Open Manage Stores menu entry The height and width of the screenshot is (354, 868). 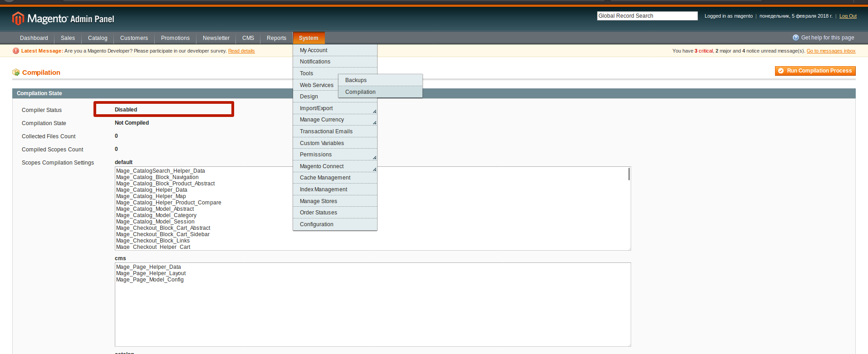[x=335, y=201]
